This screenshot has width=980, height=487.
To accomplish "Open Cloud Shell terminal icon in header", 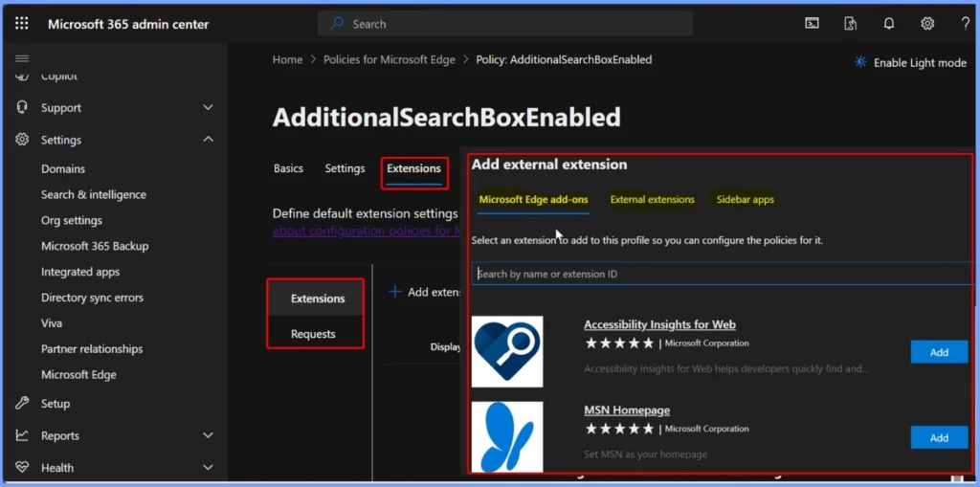I will [812, 24].
